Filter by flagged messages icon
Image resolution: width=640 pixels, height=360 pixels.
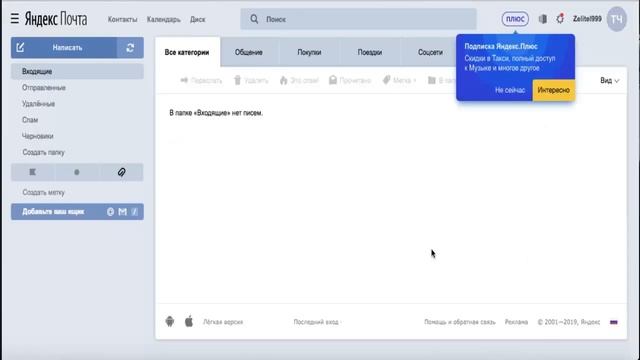click(x=33, y=172)
